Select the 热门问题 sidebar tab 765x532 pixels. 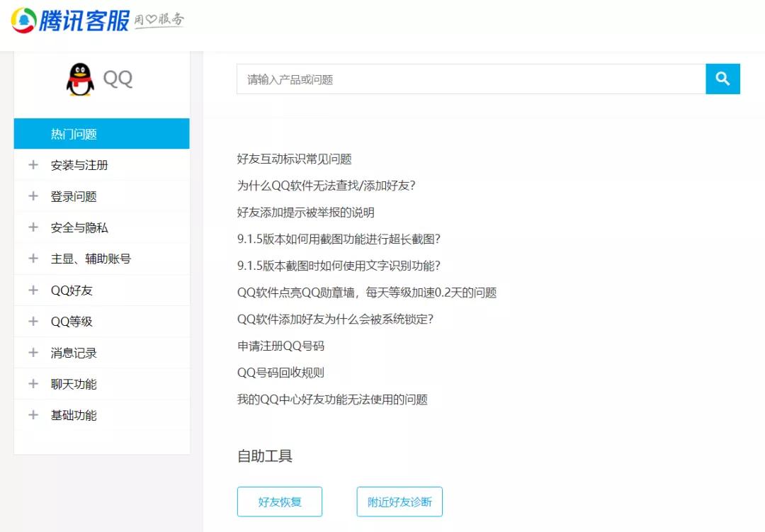point(101,133)
